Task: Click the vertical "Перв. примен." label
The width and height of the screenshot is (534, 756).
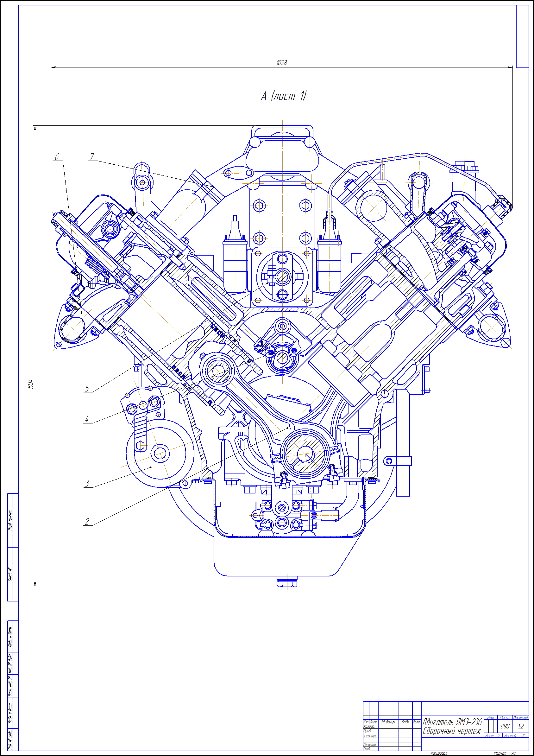Action: 10,520
